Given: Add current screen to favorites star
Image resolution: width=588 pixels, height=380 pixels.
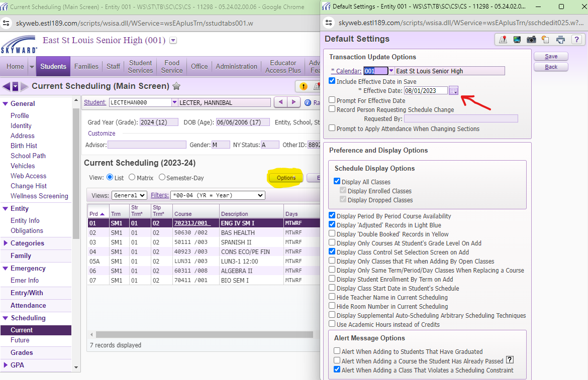Looking at the screenshot, I should tap(176, 86).
